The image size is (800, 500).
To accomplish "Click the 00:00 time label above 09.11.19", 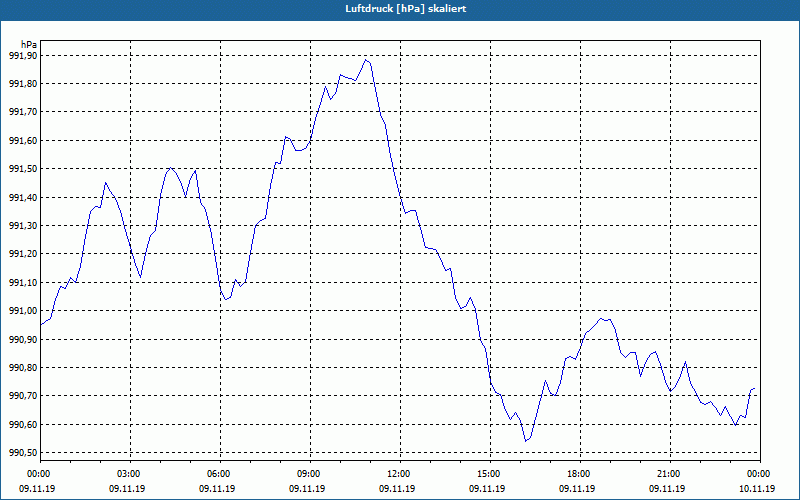I will coord(38,474).
